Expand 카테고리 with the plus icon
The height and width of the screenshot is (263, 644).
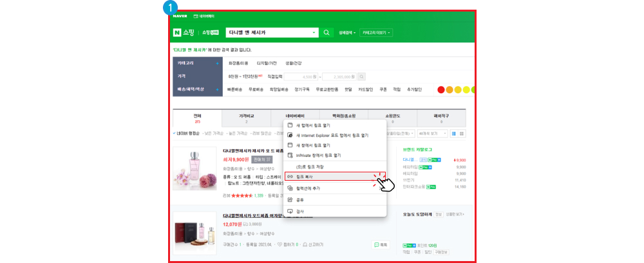click(x=217, y=64)
